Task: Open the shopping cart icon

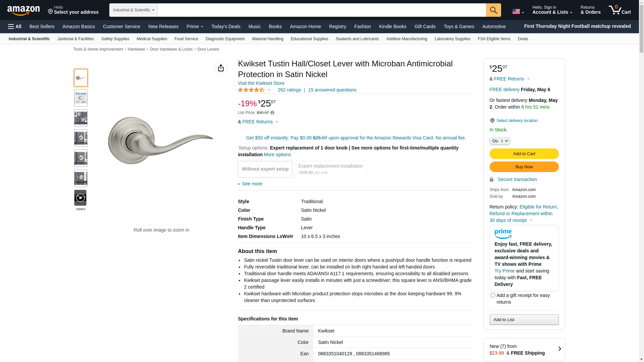Action: [619, 10]
